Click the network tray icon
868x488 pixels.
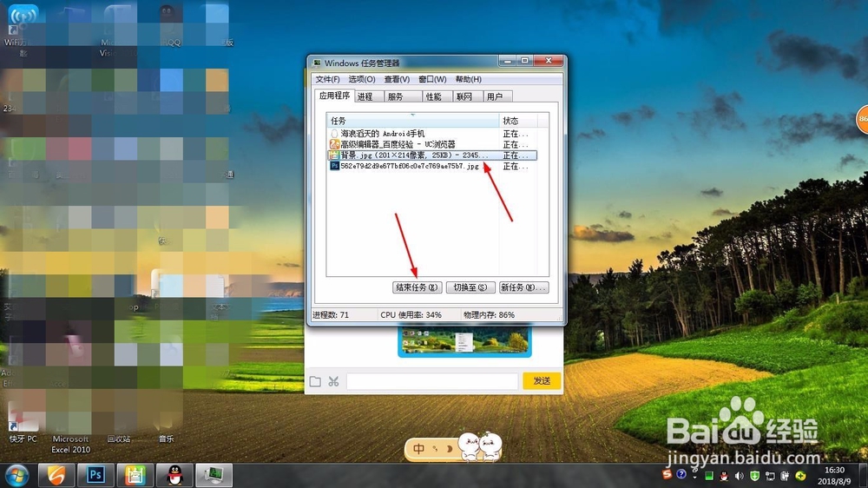click(770, 476)
